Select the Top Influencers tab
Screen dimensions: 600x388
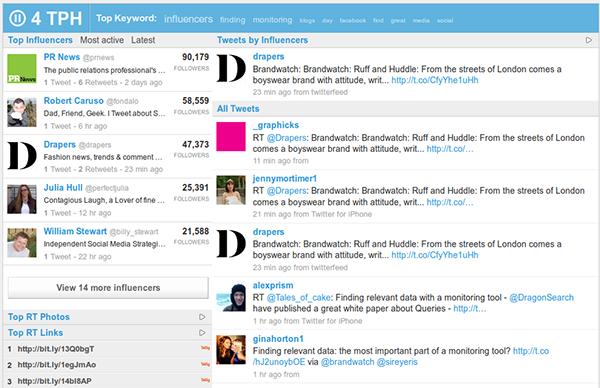[40, 40]
